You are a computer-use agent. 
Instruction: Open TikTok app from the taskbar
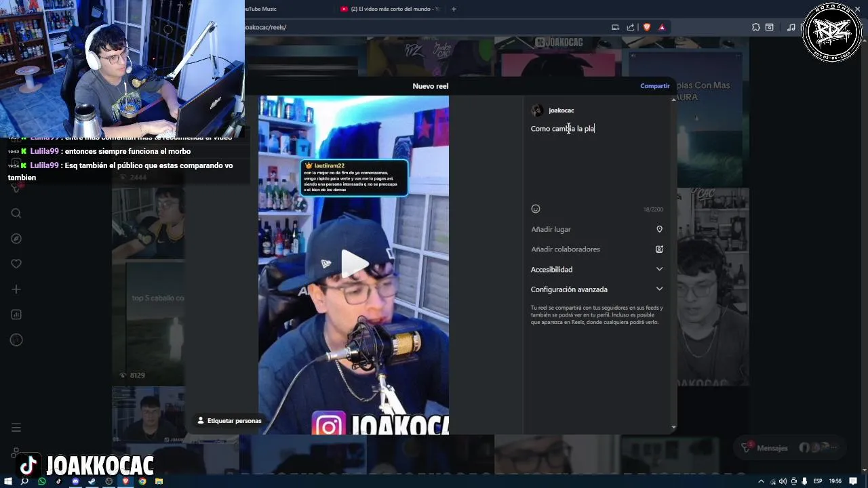click(58, 481)
